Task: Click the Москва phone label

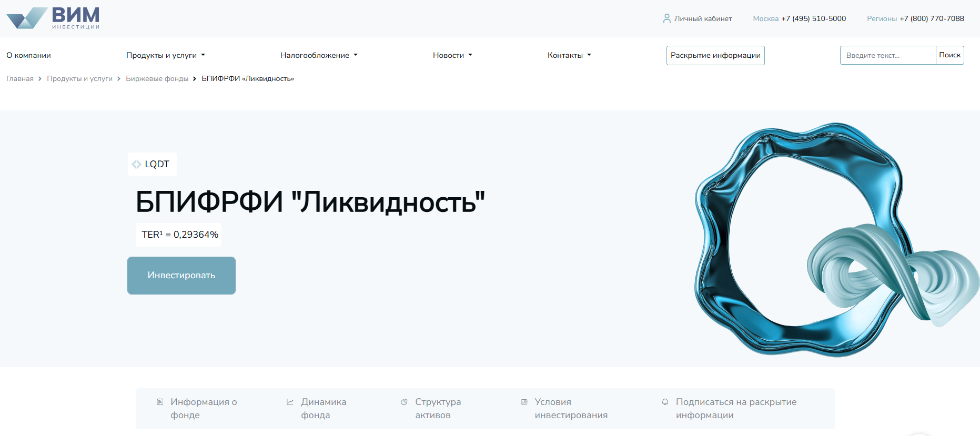Action: point(766,18)
